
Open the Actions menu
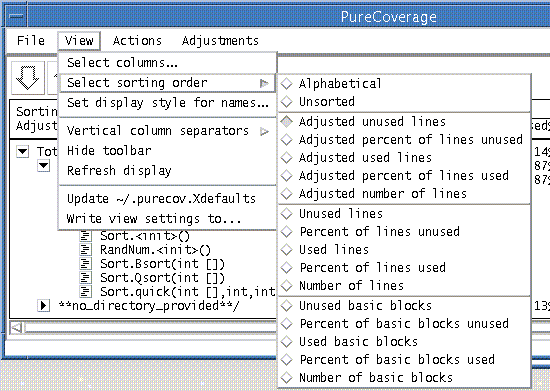click(x=137, y=41)
